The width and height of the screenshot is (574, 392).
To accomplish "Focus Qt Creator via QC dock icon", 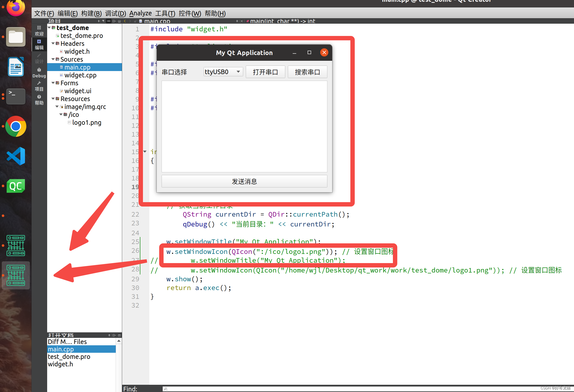I will [x=16, y=186].
